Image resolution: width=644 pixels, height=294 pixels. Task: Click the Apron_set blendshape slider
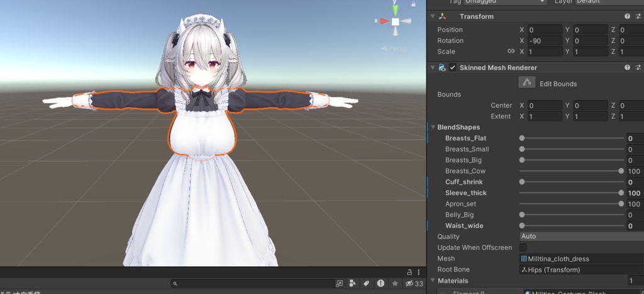click(571, 204)
